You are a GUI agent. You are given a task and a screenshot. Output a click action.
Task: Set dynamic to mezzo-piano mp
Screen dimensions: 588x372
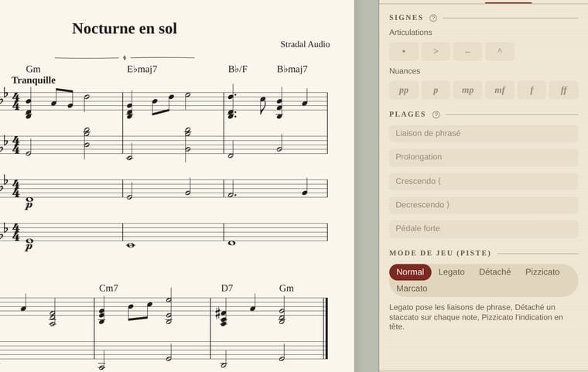pyautogui.click(x=467, y=90)
